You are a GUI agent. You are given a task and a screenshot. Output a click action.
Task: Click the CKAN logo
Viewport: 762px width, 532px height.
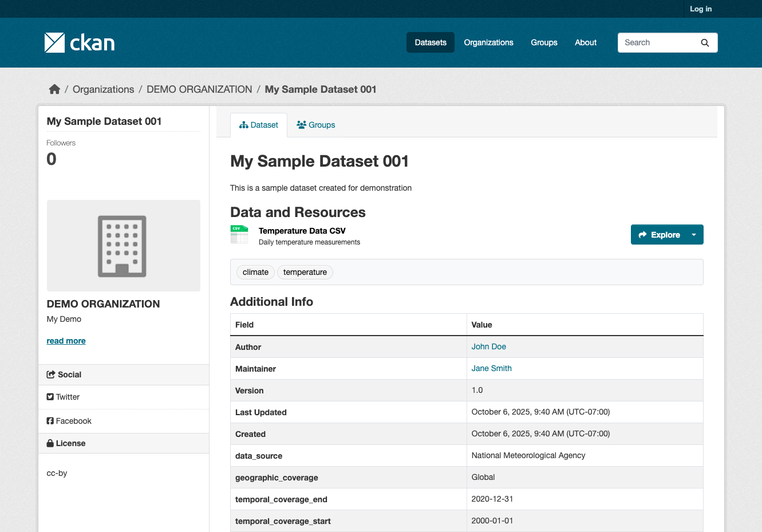tap(80, 42)
